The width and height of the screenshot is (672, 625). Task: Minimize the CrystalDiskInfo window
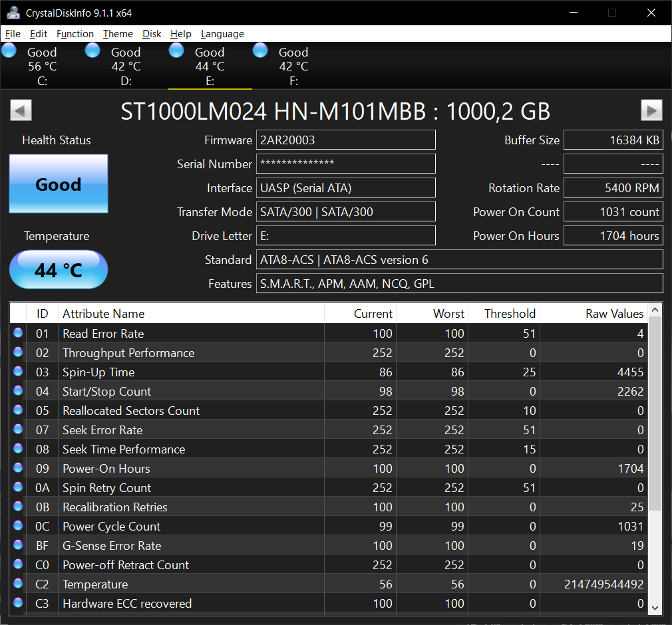point(574,13)
